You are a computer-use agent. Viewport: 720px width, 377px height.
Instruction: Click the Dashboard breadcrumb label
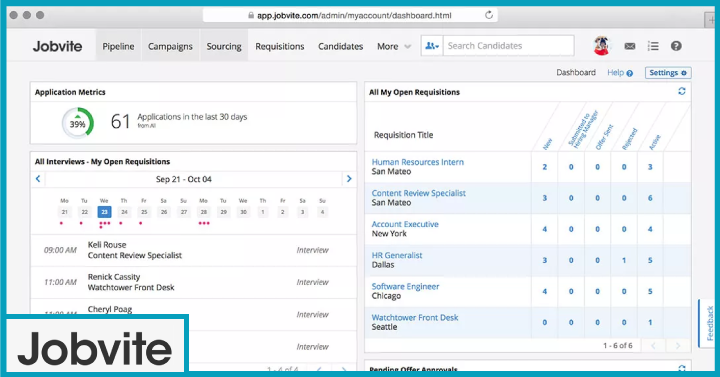tap(576, 73)
